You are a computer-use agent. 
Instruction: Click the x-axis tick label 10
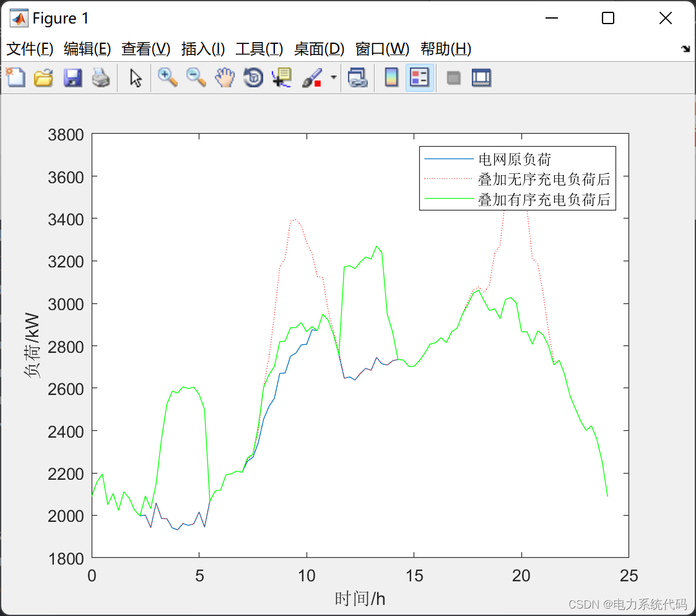(x=307, y=576)
